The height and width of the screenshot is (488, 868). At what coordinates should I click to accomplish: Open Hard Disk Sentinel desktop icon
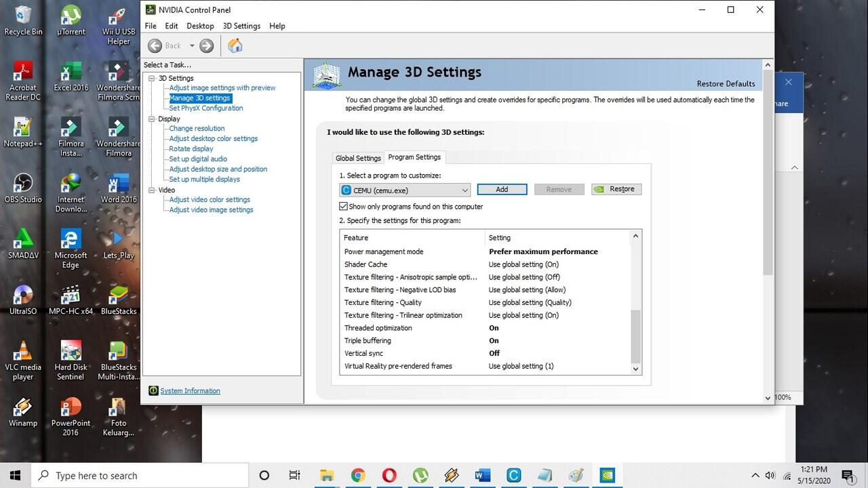point(71,361)
